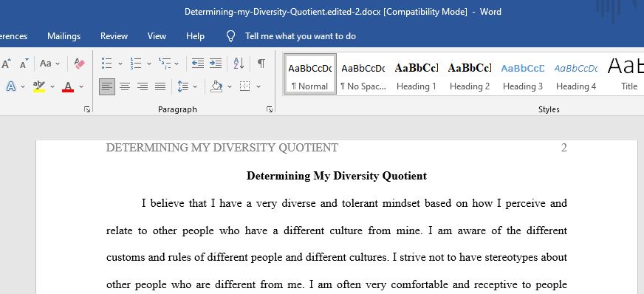
Task: Click the Shrink Font icon
Action: coord(24,64)
